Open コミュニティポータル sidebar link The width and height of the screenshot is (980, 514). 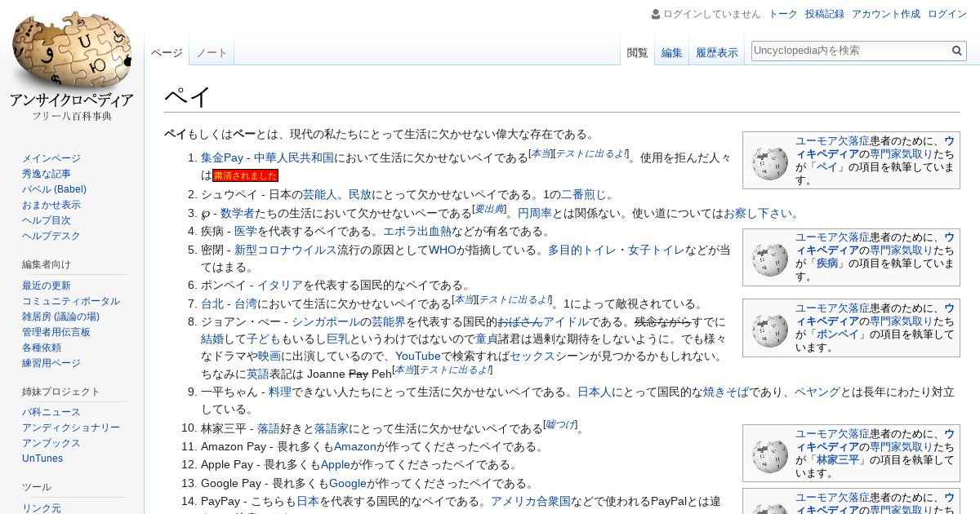click(x=71, y=301)
